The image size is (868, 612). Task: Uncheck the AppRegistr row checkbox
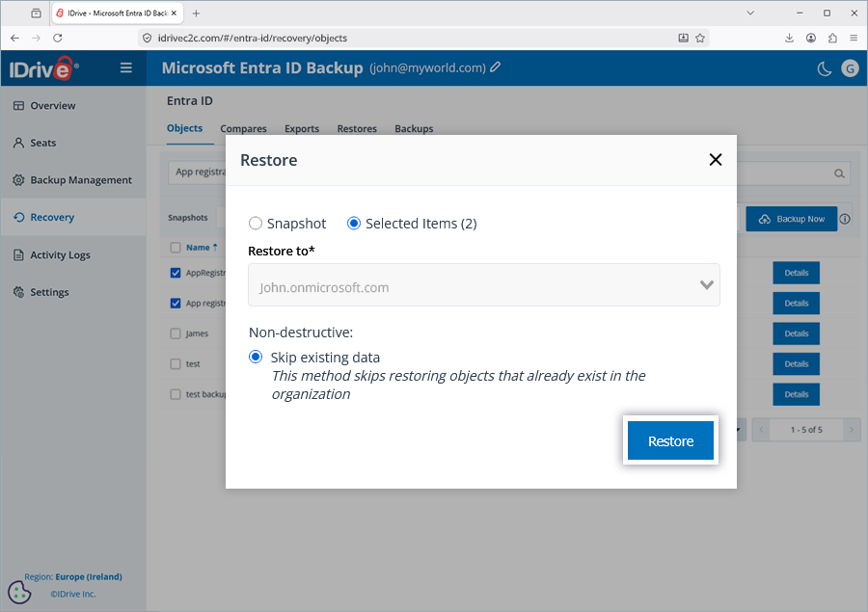[x=176, y=273]
